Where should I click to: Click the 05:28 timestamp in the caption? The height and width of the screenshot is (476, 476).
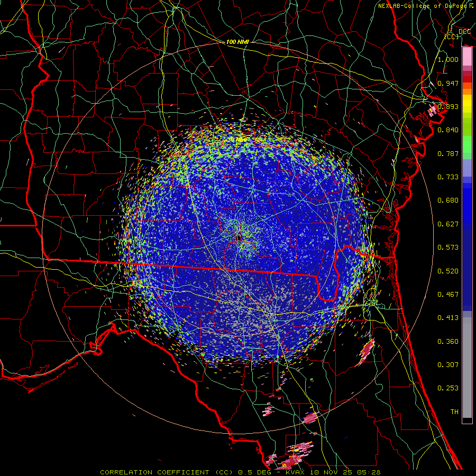370,472
